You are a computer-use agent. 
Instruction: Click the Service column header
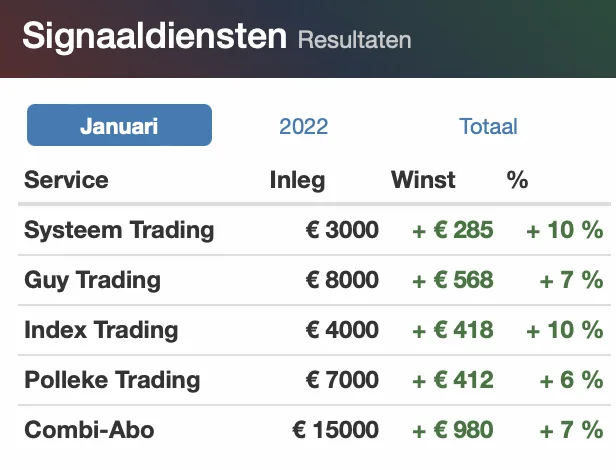pyautogui.click(x=66, y=180)
